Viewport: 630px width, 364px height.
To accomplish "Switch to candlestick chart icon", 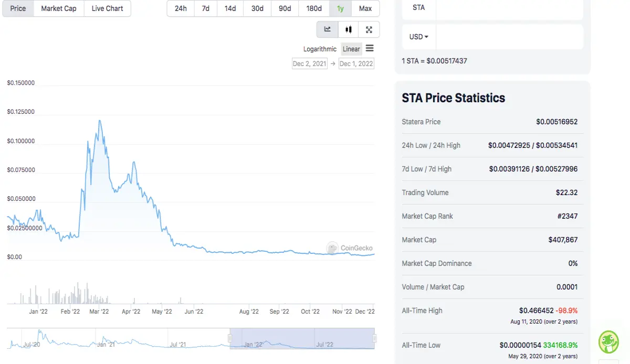I will pos(349,29).
